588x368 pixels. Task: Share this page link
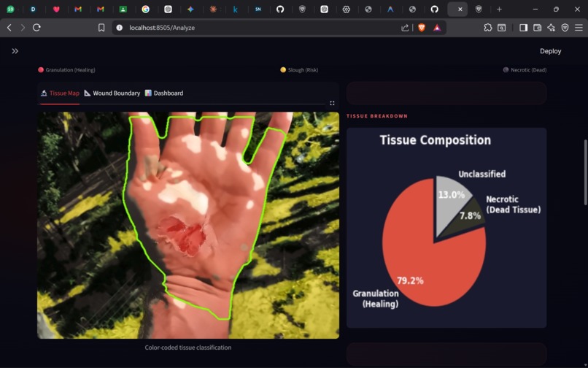coord(405,28)
